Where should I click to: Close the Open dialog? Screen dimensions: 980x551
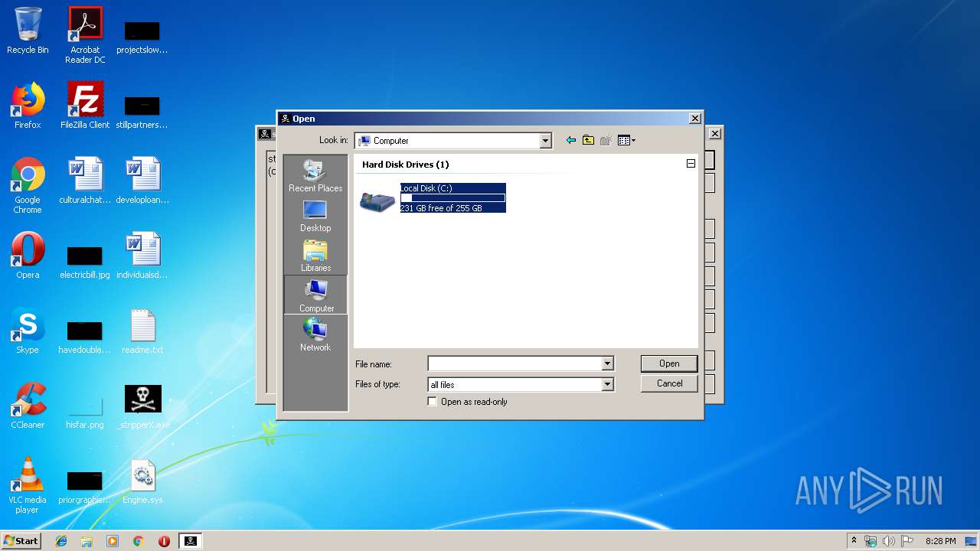(x=694, y=119)
